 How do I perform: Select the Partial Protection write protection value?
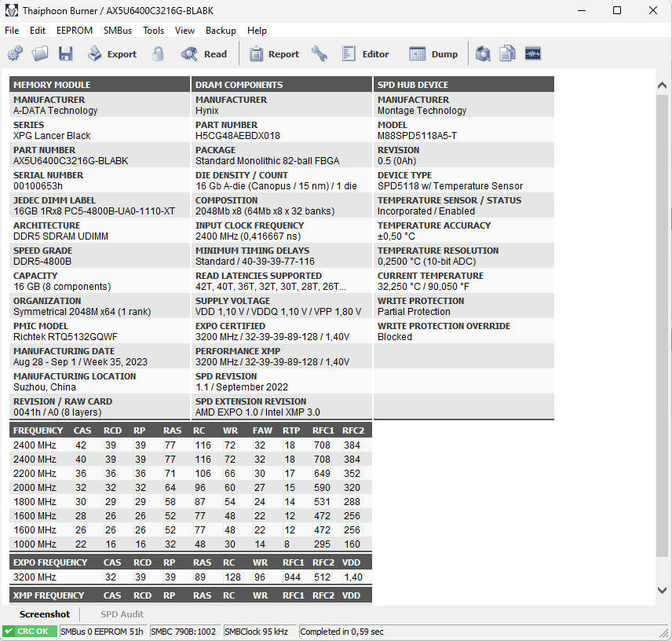point(414,312)
